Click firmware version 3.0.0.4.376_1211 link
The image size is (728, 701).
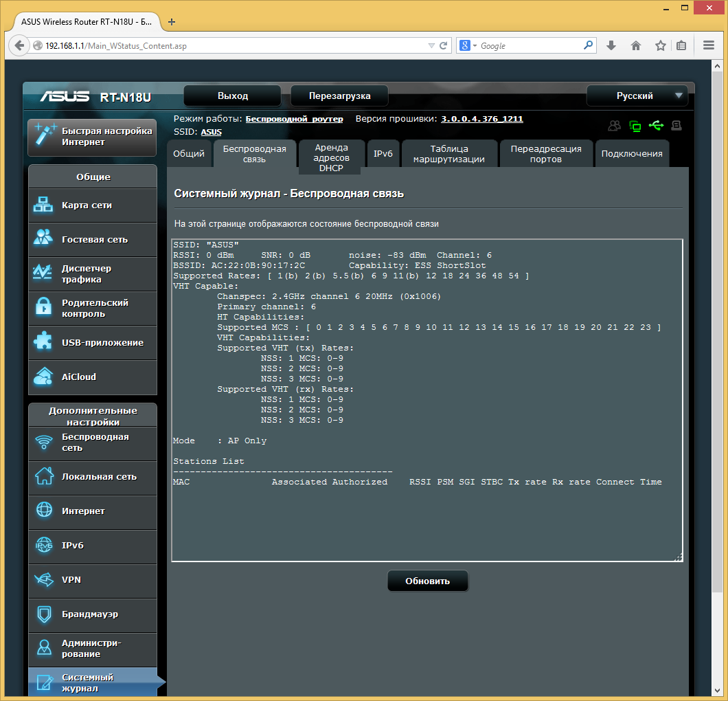(482, 119)
